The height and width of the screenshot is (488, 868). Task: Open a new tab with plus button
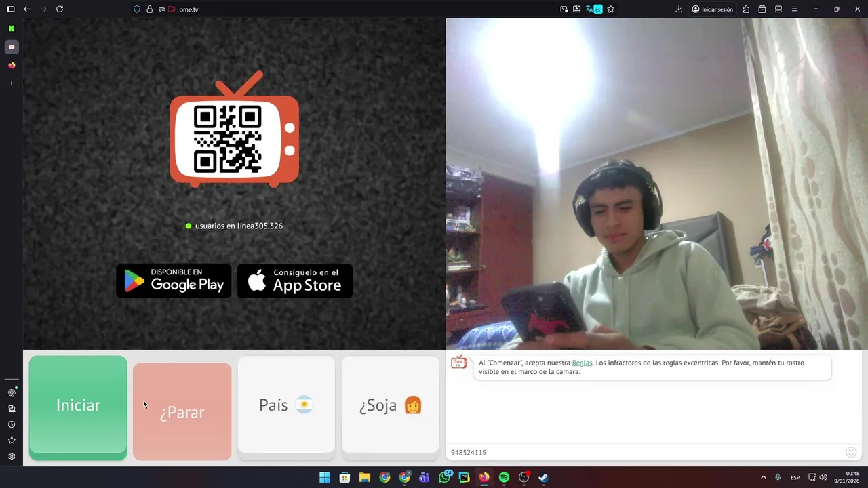[12, 83]
